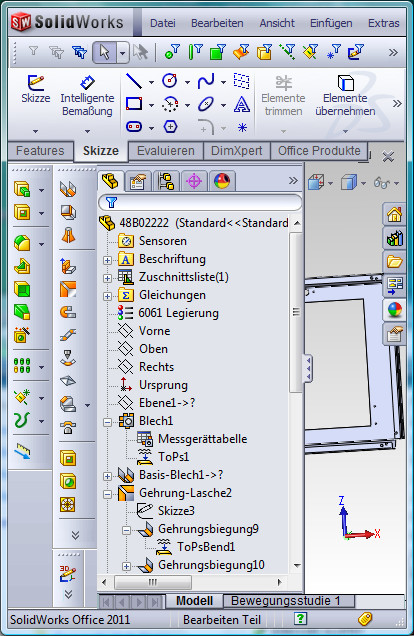Expand the Beschriftung tree node

pyautogui.click(x=107, y=260)
